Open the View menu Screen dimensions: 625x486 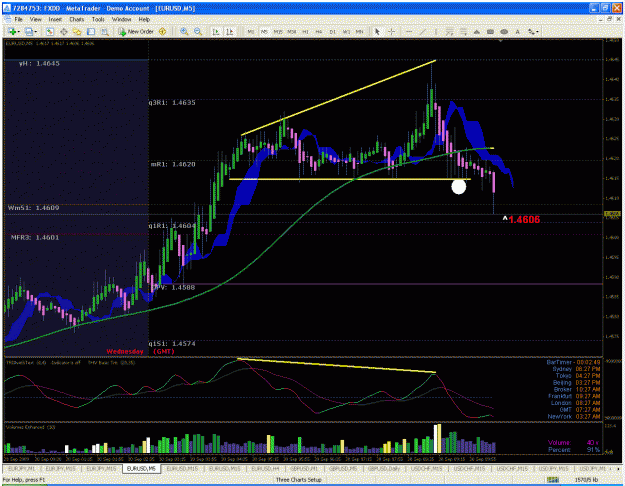pyautogui.click(x=35, y=19)
